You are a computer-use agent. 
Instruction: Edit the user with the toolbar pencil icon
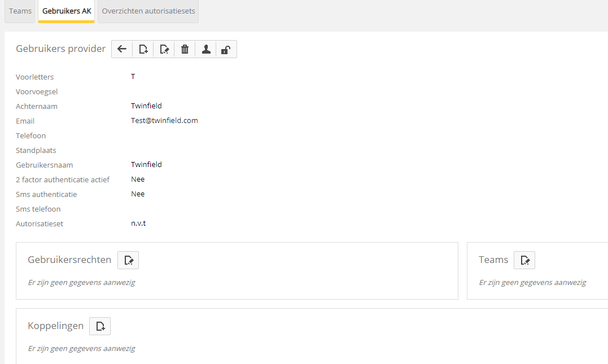(x=164, y=49)
